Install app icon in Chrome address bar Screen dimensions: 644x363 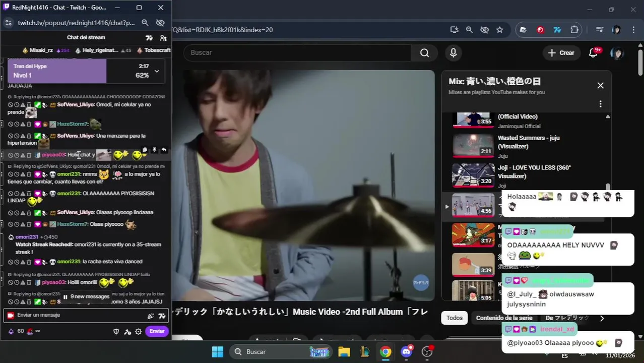pyautogui.click(x=455, y=30)
